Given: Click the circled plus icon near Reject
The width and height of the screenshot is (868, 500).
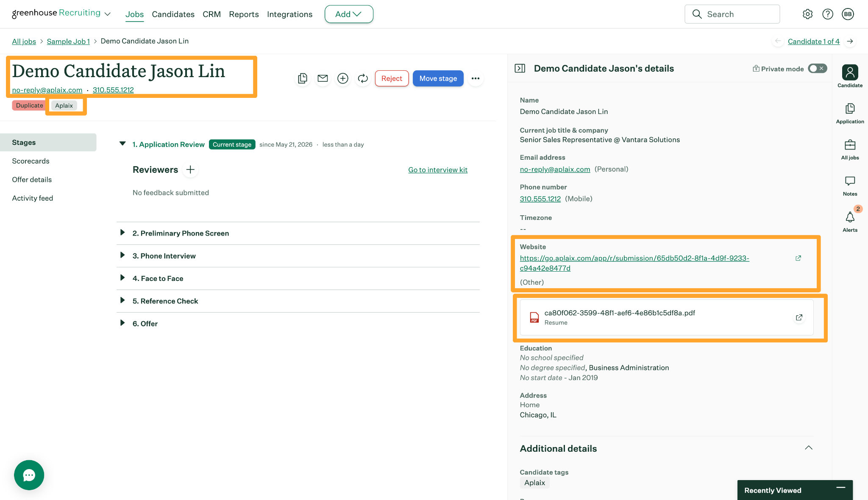Looking at the screenshot, I should (343, 78).
